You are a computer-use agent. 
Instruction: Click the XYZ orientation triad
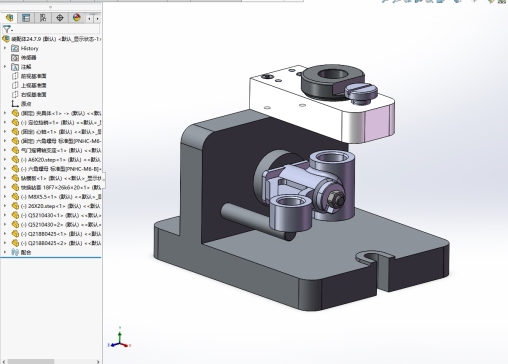[119, 338]
